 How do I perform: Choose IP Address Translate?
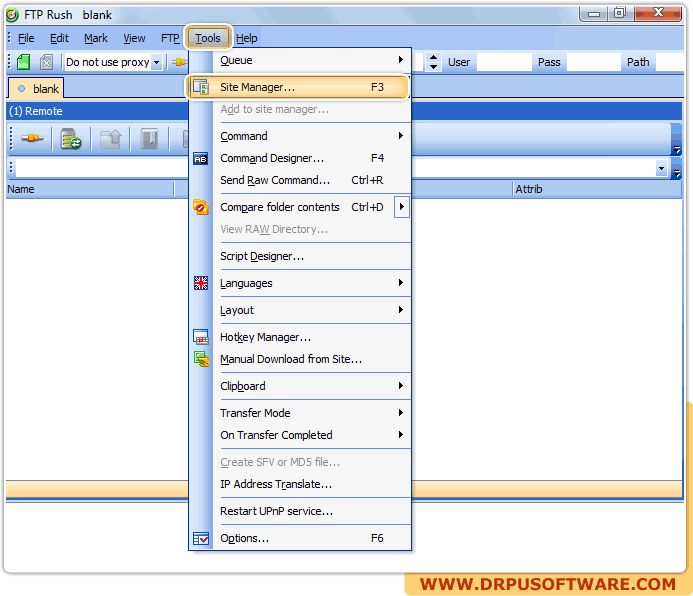pyautogui.click(x=301, y=484)
